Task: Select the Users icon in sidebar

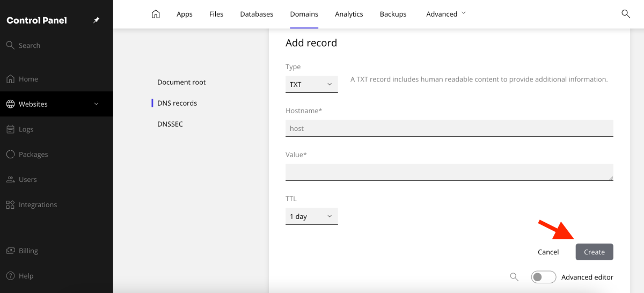Action: (x=10, y=180)
